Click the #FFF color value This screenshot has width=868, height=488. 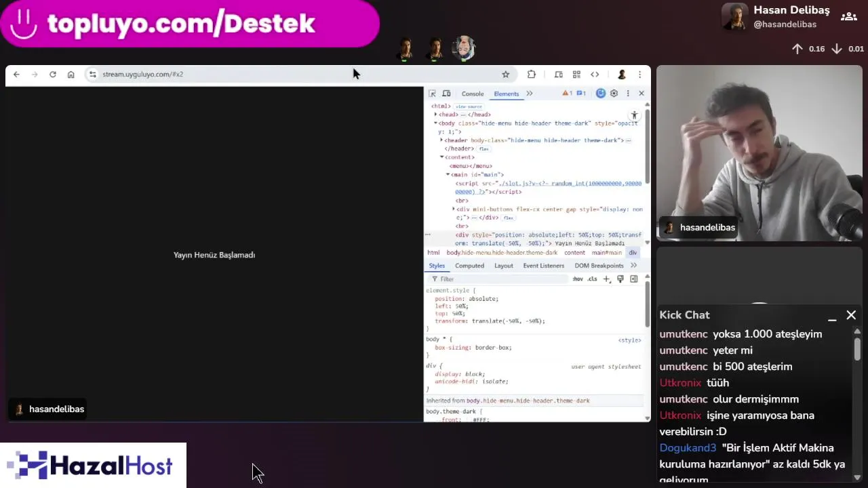pyautogui.click(x=481, y=420)
